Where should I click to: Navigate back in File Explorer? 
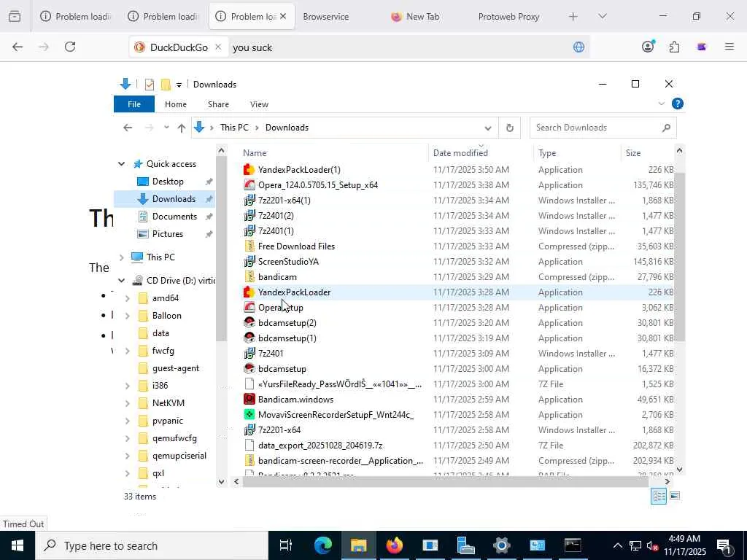[x=127, y=128]
